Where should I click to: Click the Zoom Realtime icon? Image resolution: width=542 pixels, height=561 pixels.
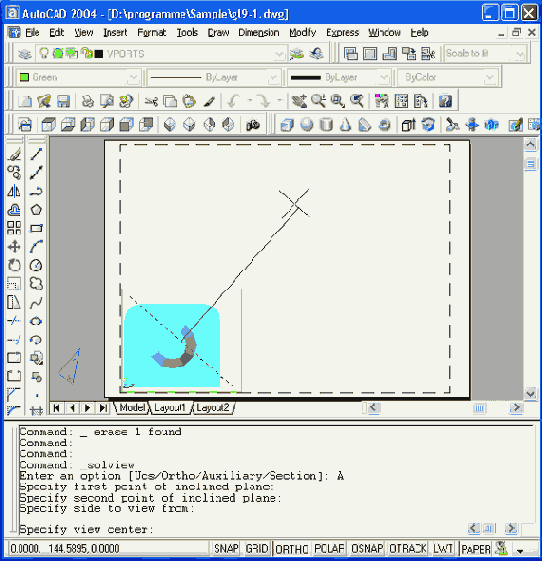tap(318, 102)
